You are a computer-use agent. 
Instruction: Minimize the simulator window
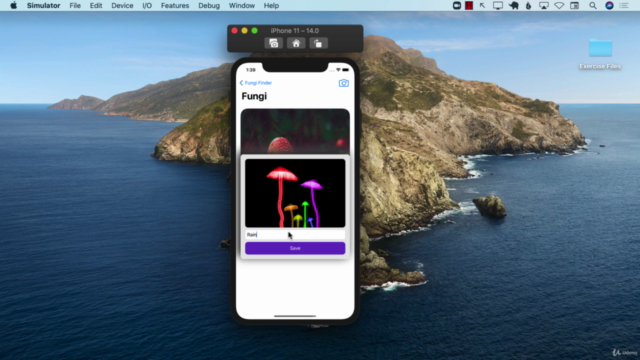(244, 31)
